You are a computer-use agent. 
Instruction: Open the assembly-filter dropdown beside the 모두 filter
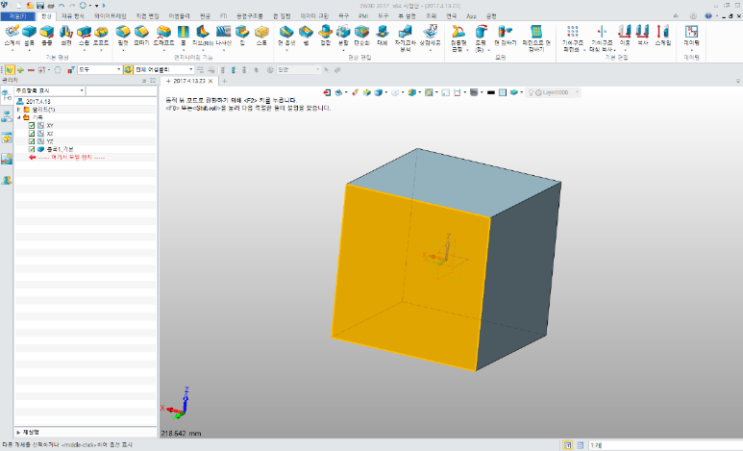click(164, 70)
